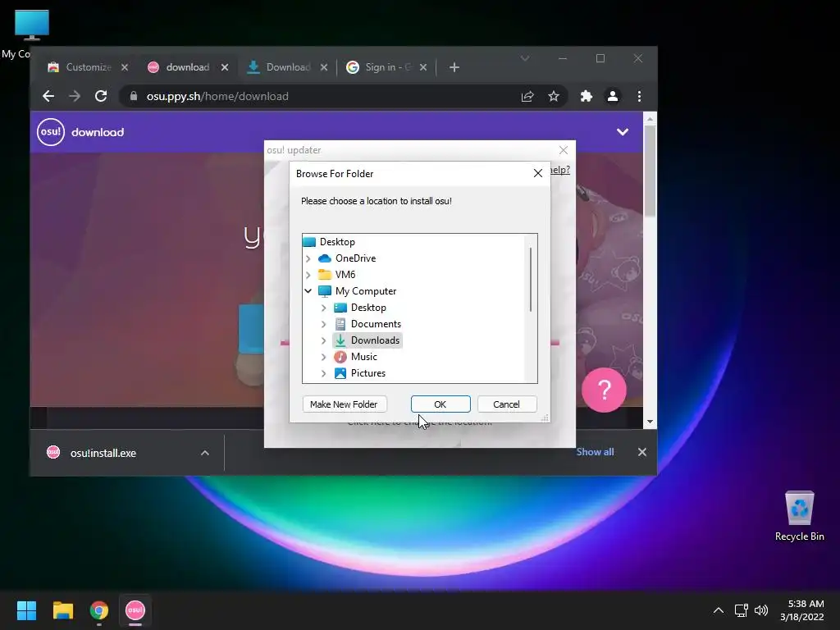Viewport: 840px width, 630px height.
Task: Open a new Chrome tab
Action: [454, 67]
